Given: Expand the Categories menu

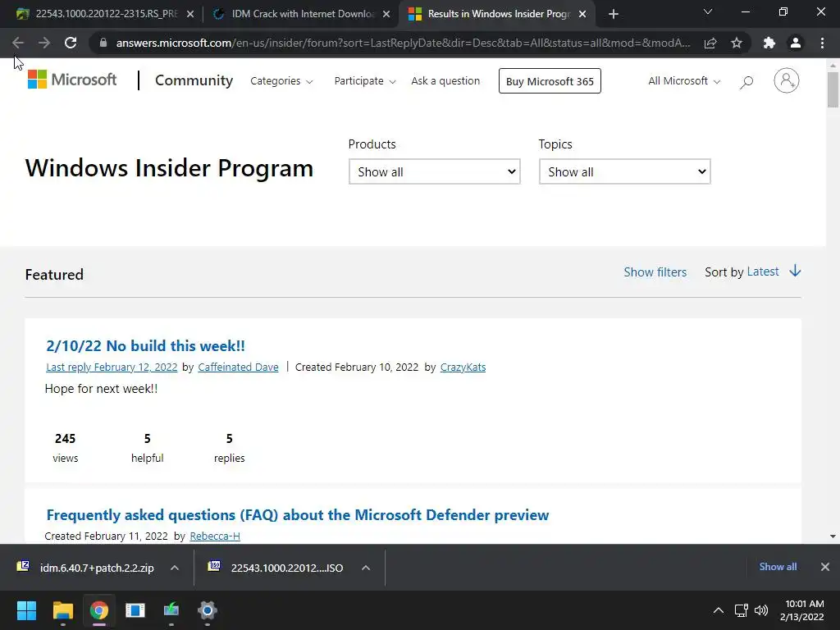Looking at the screenshot, I should [281, 81].
